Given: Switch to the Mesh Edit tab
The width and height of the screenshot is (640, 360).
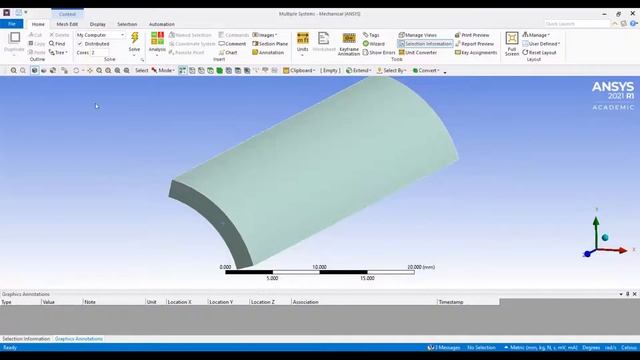Looking at the screenshot, I should click(67, 24).
